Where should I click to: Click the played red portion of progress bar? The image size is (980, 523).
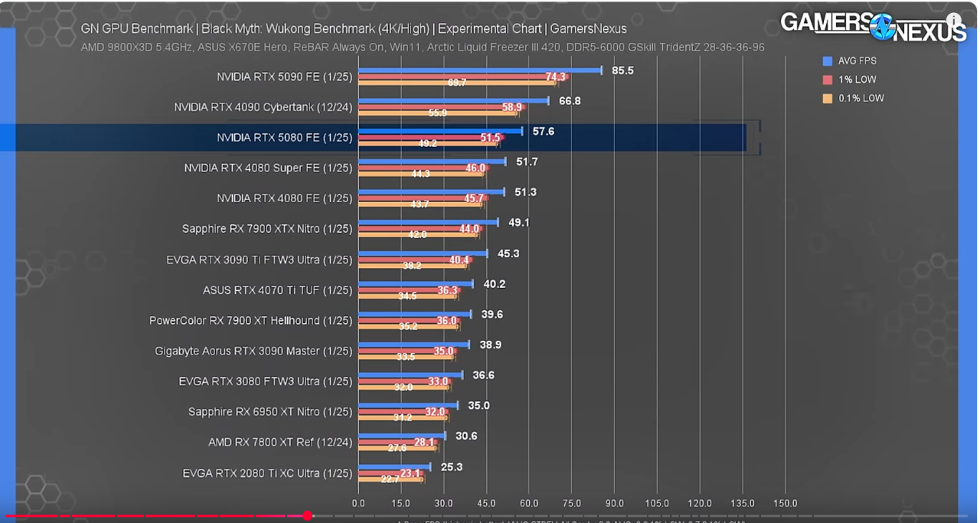tap(153, 516)
